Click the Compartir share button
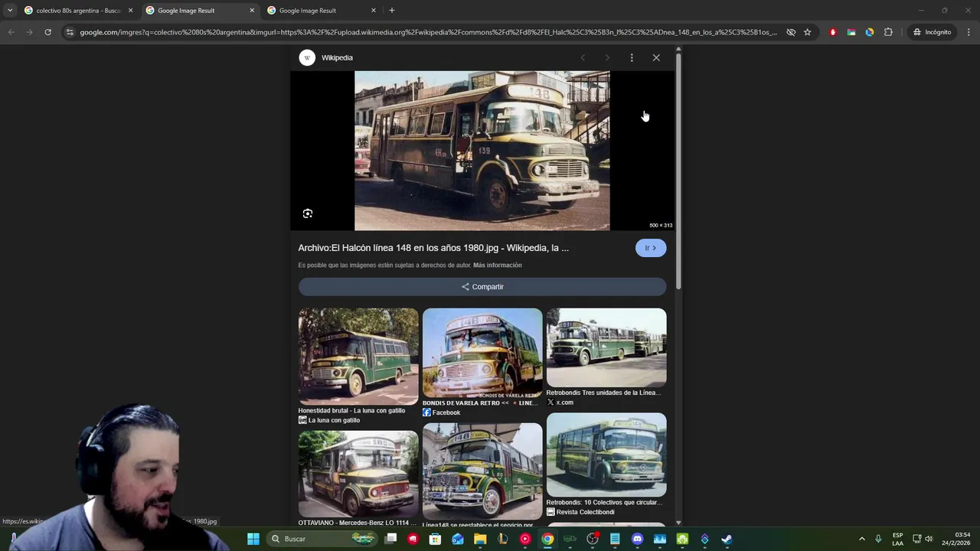This screenshot has height=551, width=980. (482, 286)
